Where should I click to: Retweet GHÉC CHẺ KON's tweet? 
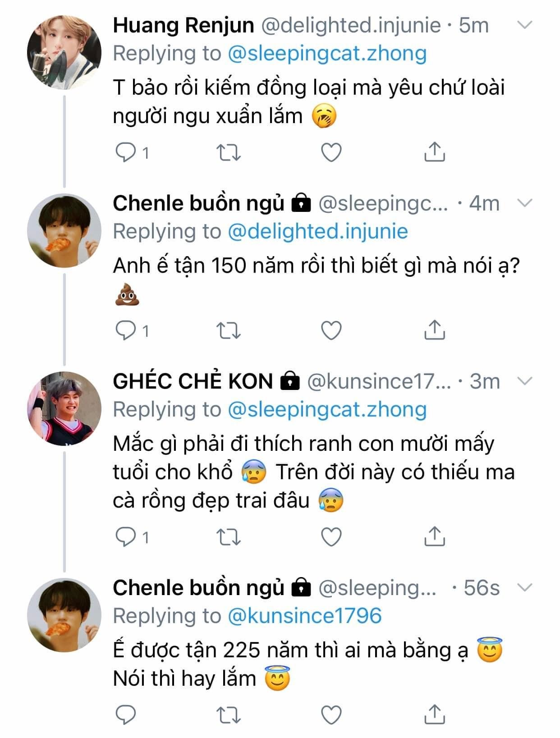pos(229,536)
